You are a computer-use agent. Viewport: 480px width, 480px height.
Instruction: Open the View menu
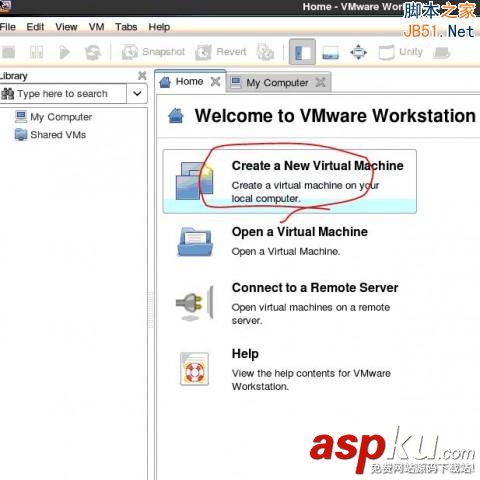coord(66,27)
